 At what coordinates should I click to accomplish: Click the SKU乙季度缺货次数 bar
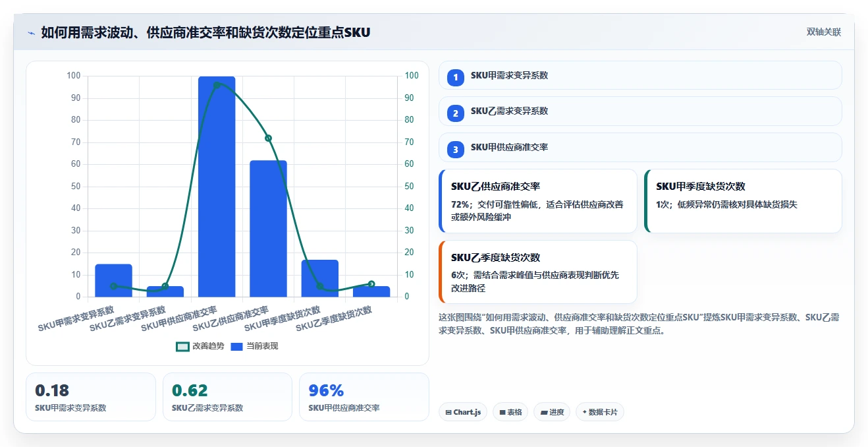[371, 291]
